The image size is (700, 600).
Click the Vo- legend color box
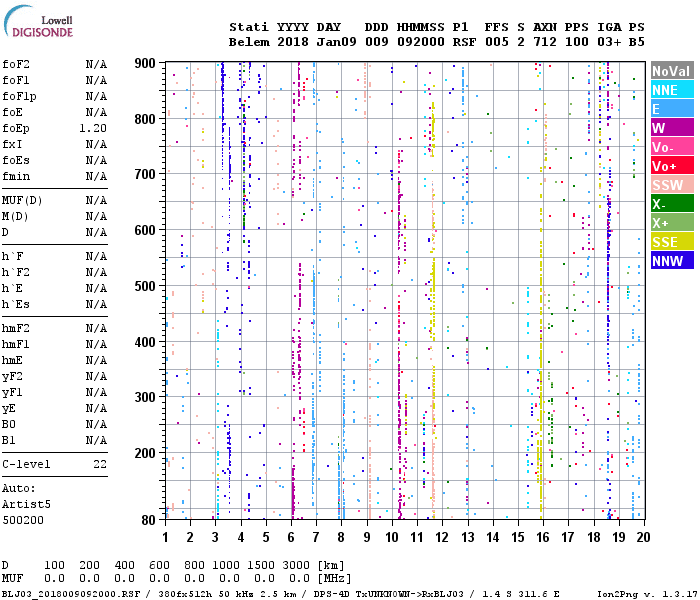coord(672,146)
